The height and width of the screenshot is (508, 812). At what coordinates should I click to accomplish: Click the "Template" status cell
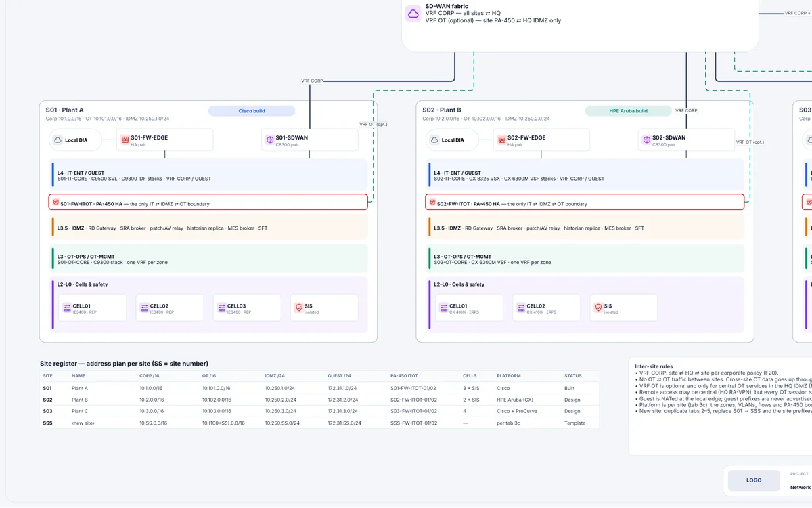574,423
